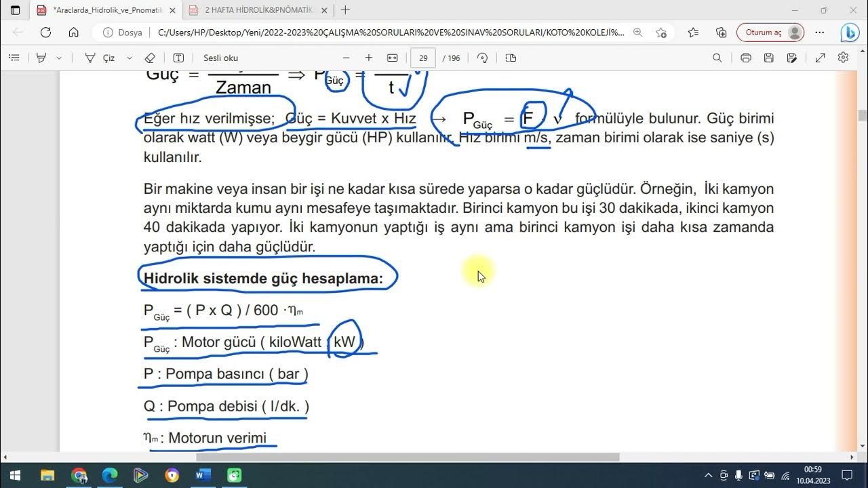Open Word from the taskbar
Viewport: 868px width, 488px height.
tap(203, 475)
